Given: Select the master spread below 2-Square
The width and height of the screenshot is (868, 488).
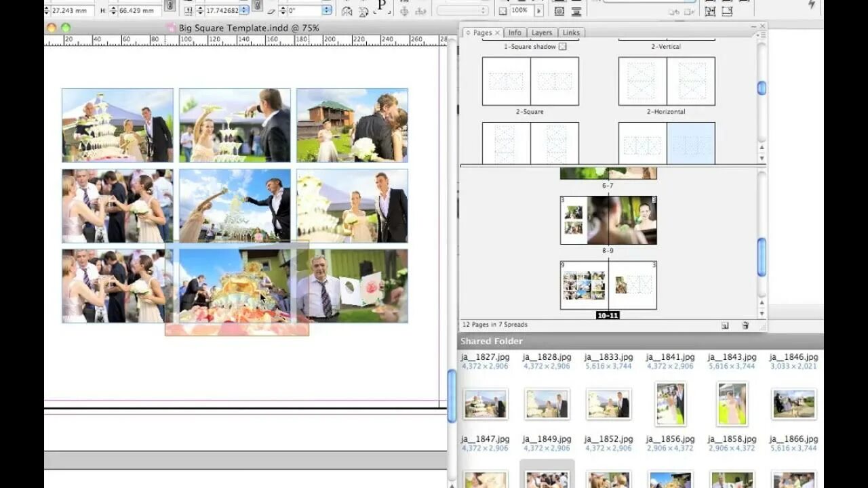Looking at the screenshot, I should pyautogui.click(x=530, y=143).
